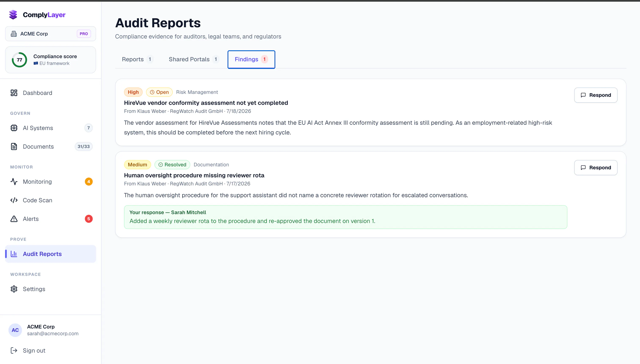This screenshot has width=640, height=364.
Task: View Alerts section
Action: point(50,219)
